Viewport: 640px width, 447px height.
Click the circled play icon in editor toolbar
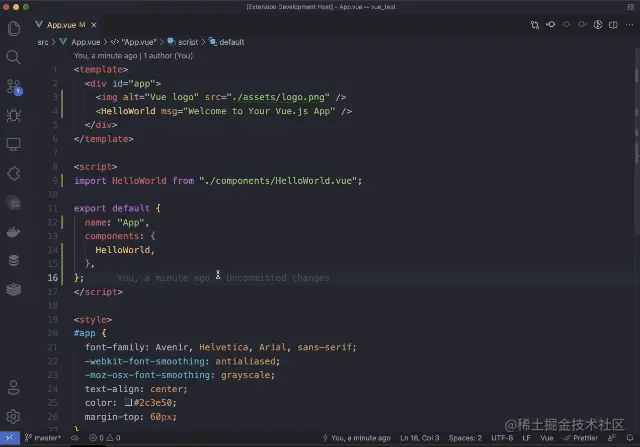point(598,24)
